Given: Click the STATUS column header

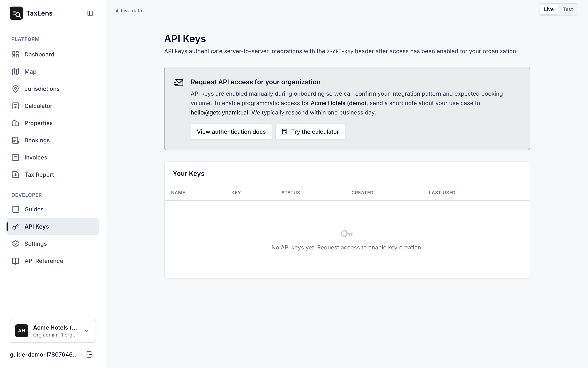Looking at the screenshot, I should pyautogui.click(x=291, y=193).
